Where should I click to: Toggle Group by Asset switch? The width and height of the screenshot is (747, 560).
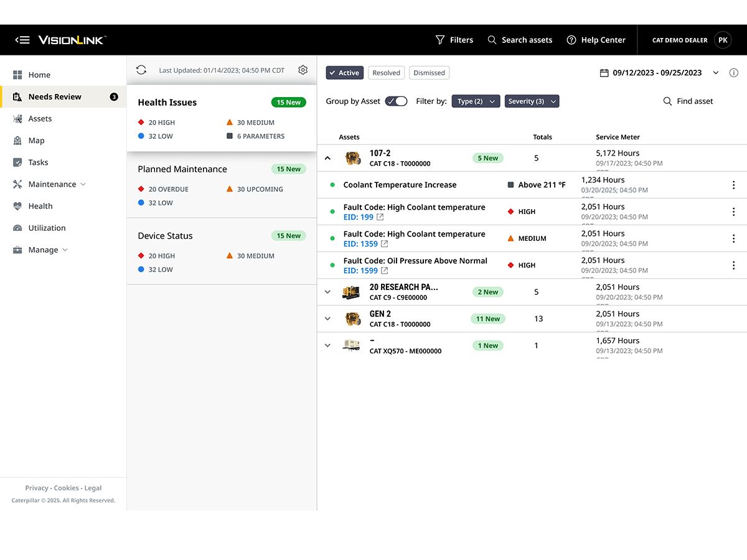point(396,101)
